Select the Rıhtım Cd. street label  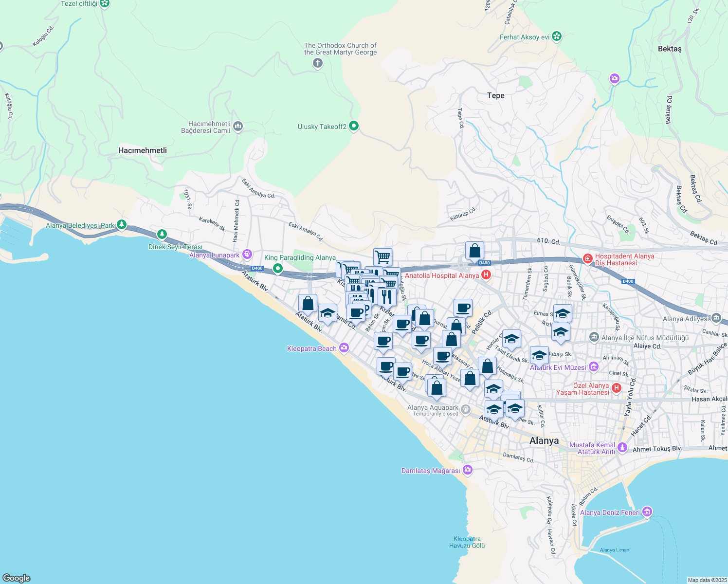588,496
